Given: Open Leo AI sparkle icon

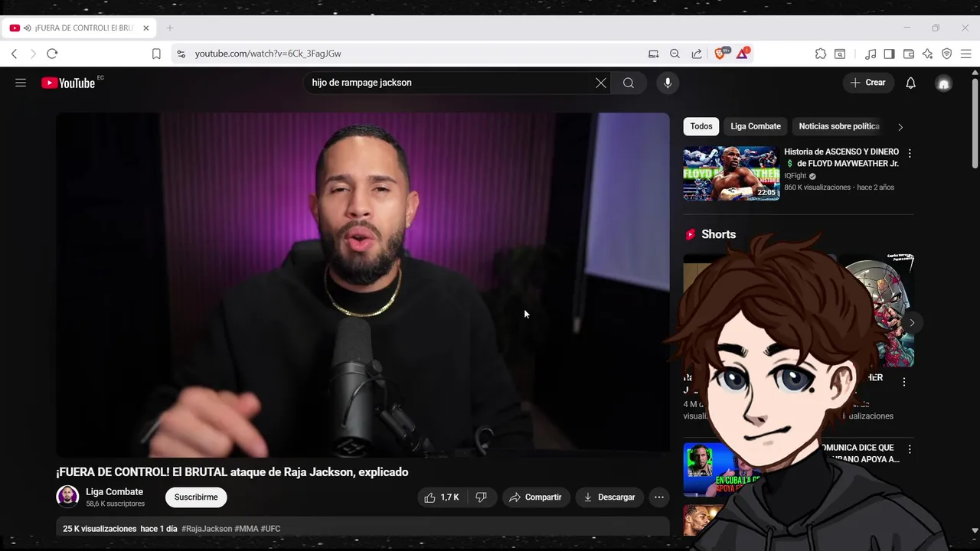Looking at the screenshot, I should click(x=928, y=54).
